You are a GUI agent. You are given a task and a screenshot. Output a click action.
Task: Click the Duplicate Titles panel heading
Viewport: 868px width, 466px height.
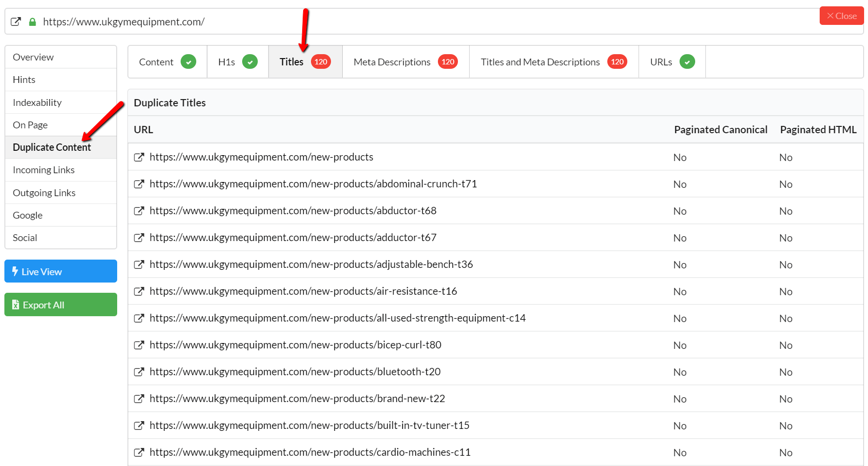pos(170,103)
